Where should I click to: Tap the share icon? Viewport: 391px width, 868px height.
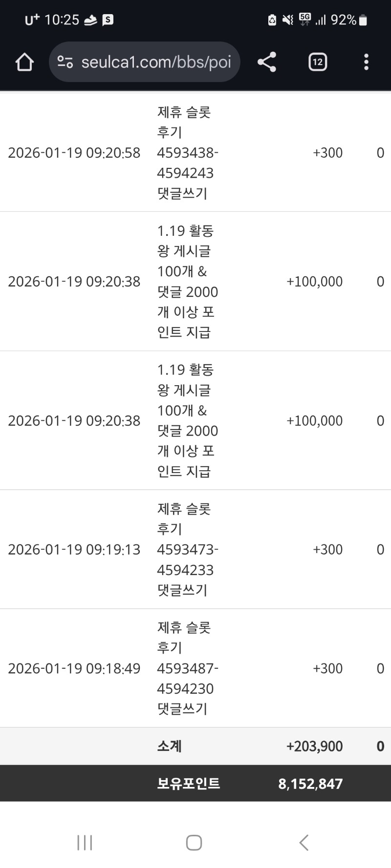point(267,62)
